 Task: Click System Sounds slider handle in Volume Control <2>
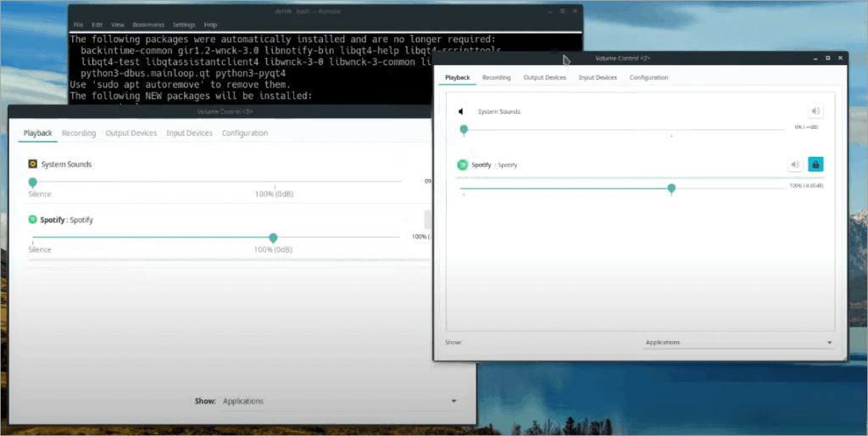tap(464, 130)
